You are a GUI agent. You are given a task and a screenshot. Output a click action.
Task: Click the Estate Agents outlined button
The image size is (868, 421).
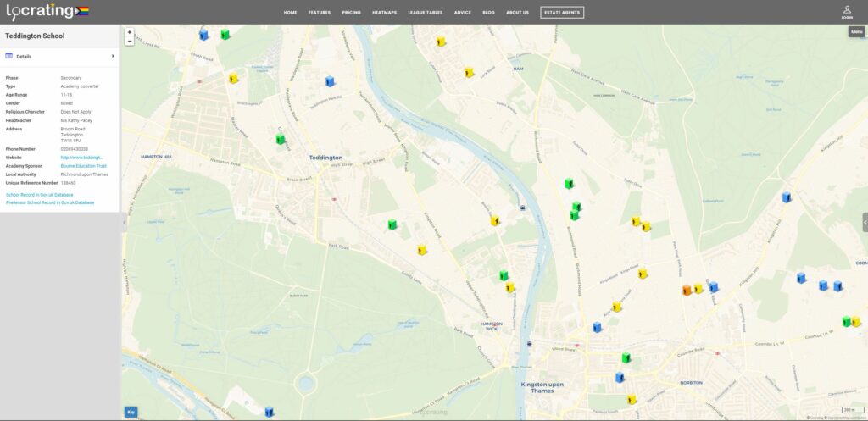click(562, 13)
